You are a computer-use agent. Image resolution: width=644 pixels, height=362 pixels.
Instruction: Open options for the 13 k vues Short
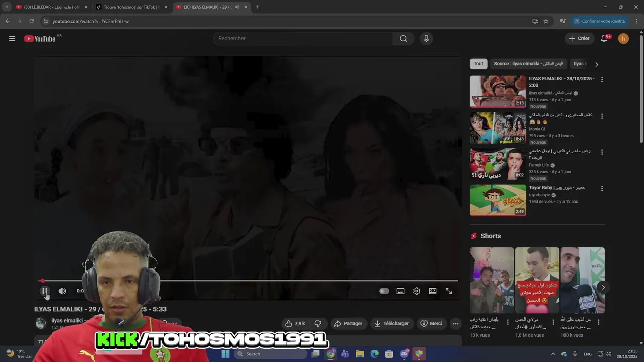[508, 322]
